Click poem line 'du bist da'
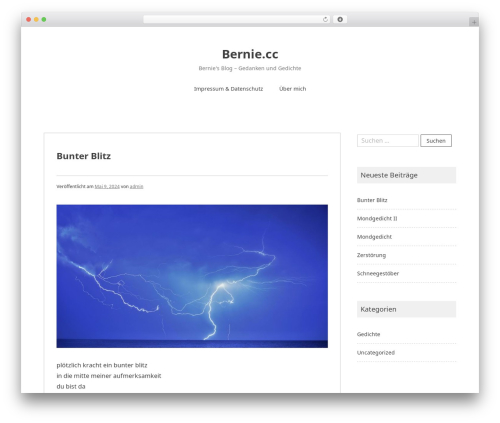Screen dimensions: 500x423 (x=71, y=386)
